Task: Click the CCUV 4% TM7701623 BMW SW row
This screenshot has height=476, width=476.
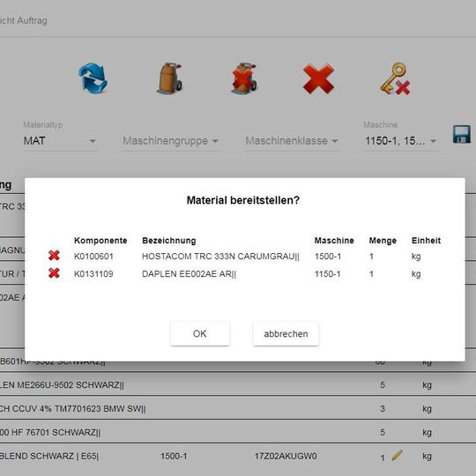Action: click(x=238, y=408)
